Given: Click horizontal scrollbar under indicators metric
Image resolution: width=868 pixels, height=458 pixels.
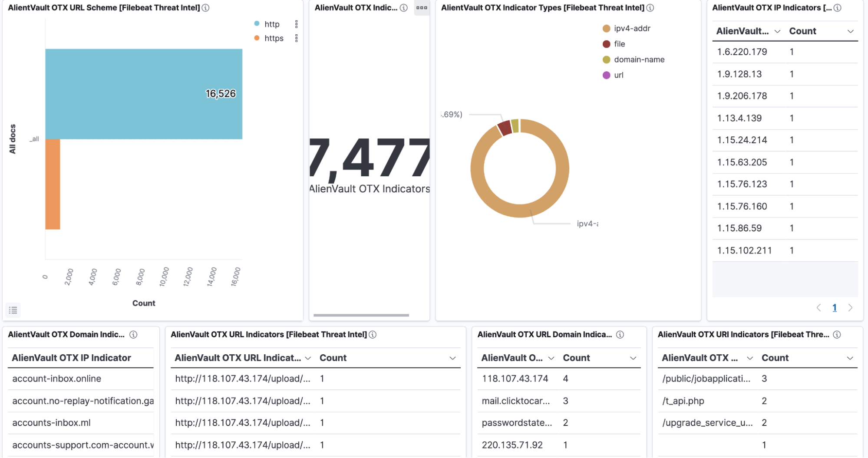Looking at the screenshot, I should click(x=361, y=315).
